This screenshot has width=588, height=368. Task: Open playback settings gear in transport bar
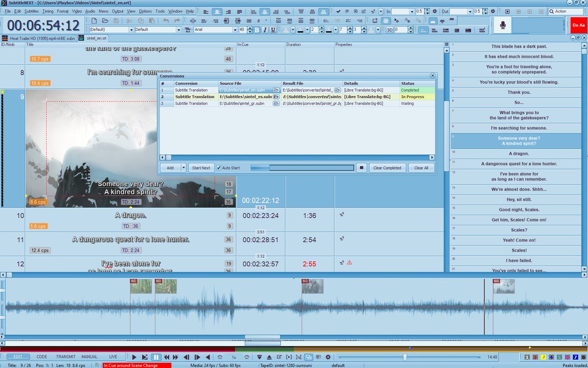[328, 357]
